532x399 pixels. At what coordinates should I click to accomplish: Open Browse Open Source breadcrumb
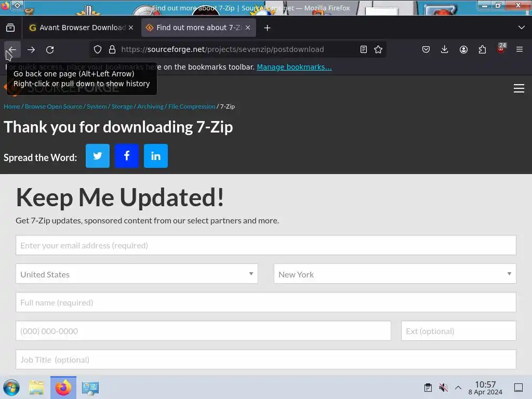tap(54, 107)
